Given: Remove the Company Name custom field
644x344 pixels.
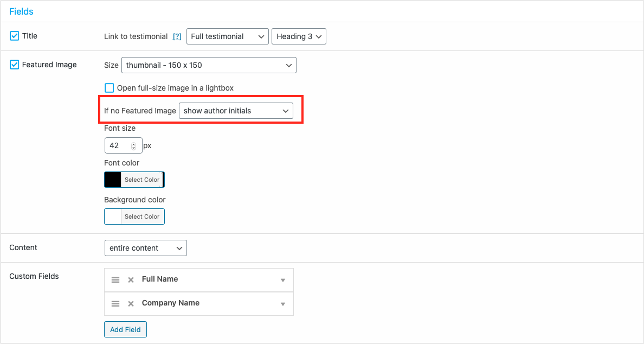Looking at the screenshot, I should [131, 304].
